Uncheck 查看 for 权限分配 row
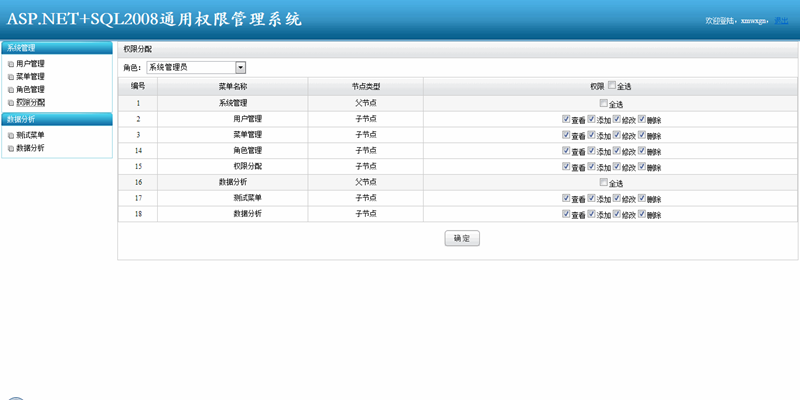 click(x=566, y=166)
